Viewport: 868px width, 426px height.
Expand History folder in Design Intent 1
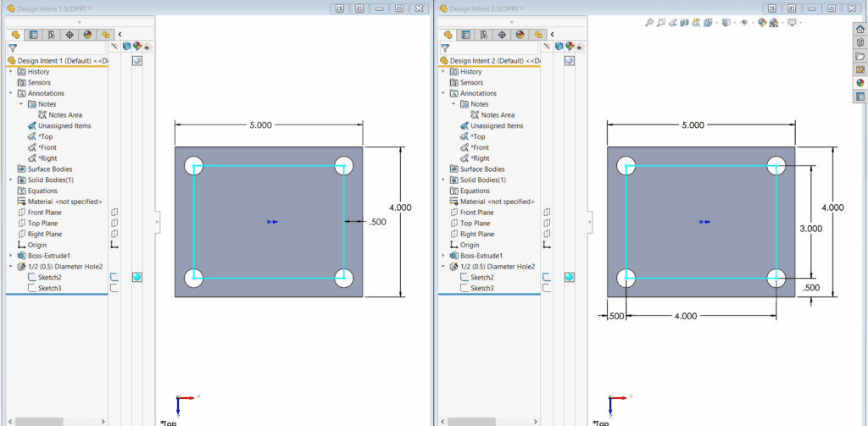[10, 71]
